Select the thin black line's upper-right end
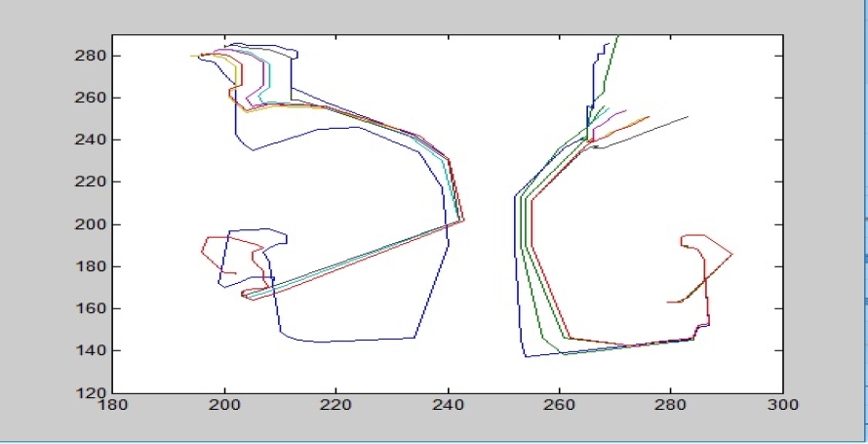868x444 pixels. coord(687,117)
